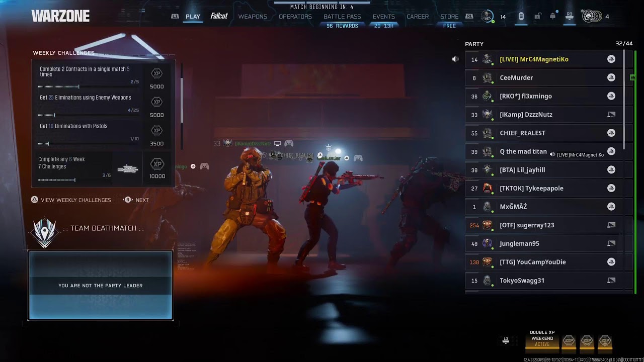Image resolution: width=644 pixels, height=362 pixels.
Task: Click PC platform icon on Jungleman95 row
Action: pyautogui.click(x=611, y=243)
